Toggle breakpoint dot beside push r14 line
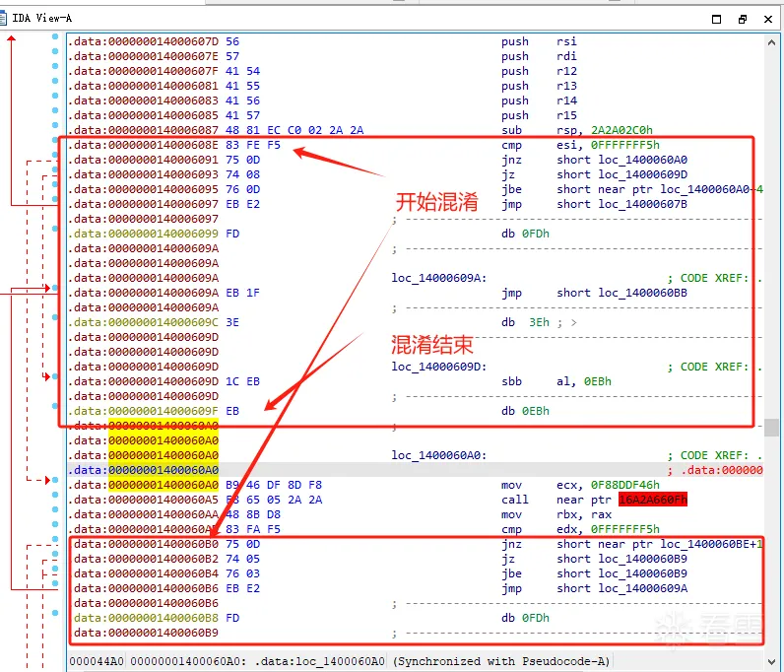Viewport: 784px width, 672px height. (x=55, y=96)
